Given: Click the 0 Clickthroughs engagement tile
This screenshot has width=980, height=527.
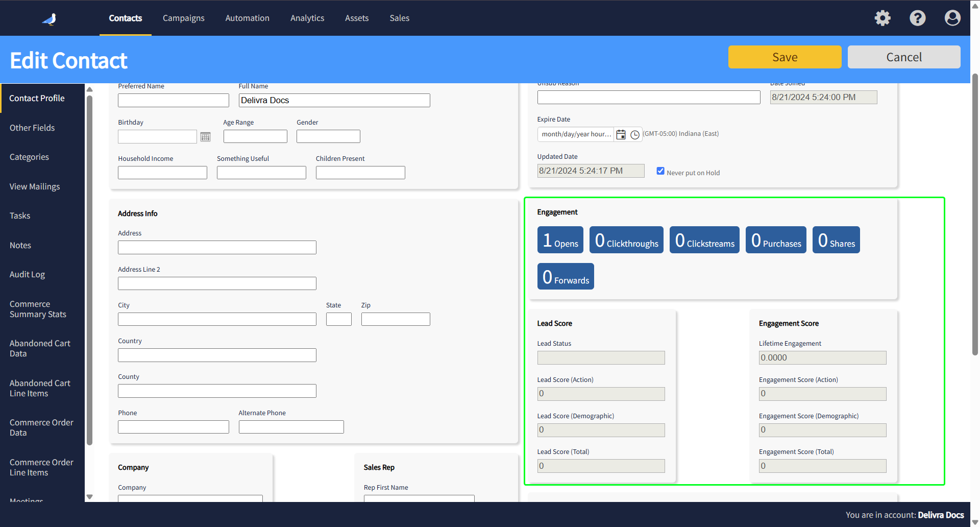Looking at the screenshot, I should point(626,239).
